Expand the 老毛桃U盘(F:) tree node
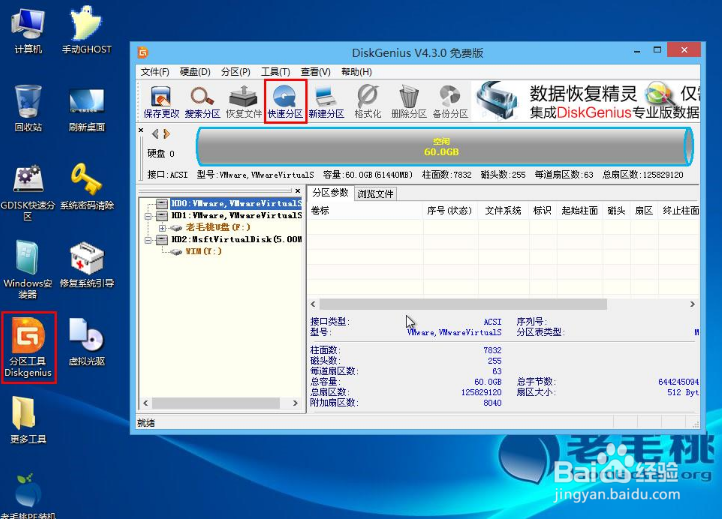Viewport: 722px width, 520px height. tap(162, 228)
